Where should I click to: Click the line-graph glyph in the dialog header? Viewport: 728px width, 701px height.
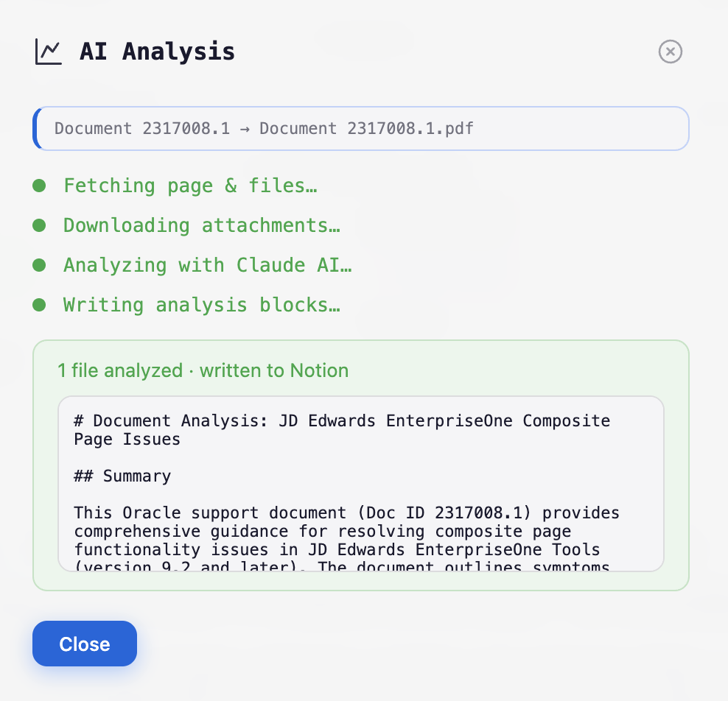coord(49,52)
